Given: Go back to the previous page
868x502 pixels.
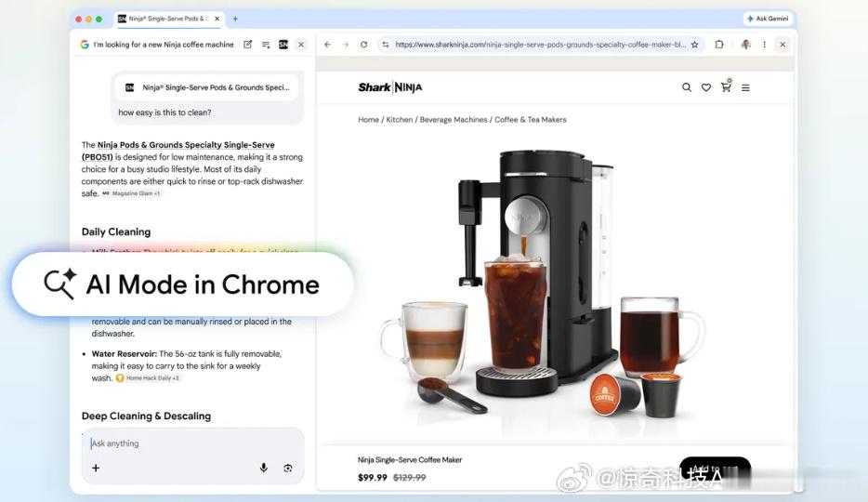Looking at the screenshot, I should click(x=328, y=45).
